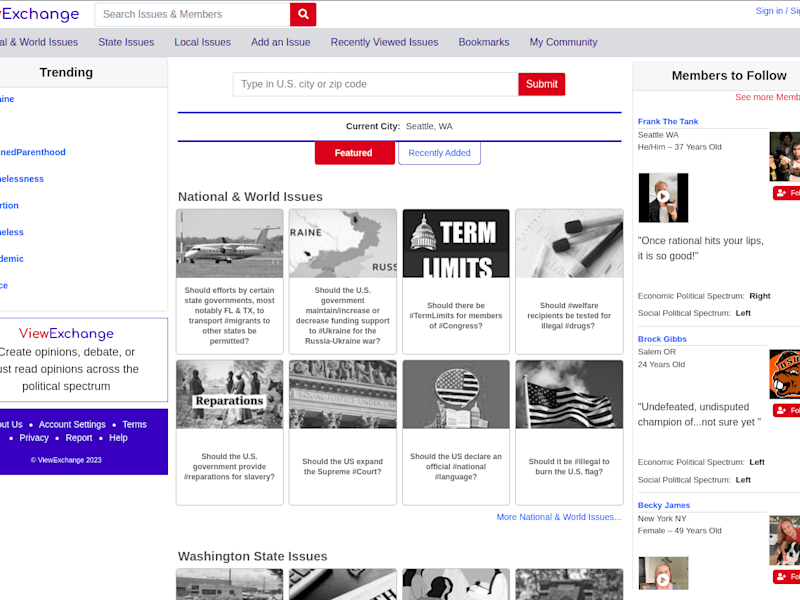Focus the U.S. city or zip code field
The width and height of the screenshot is (800, 600).
tap(376, 84)
